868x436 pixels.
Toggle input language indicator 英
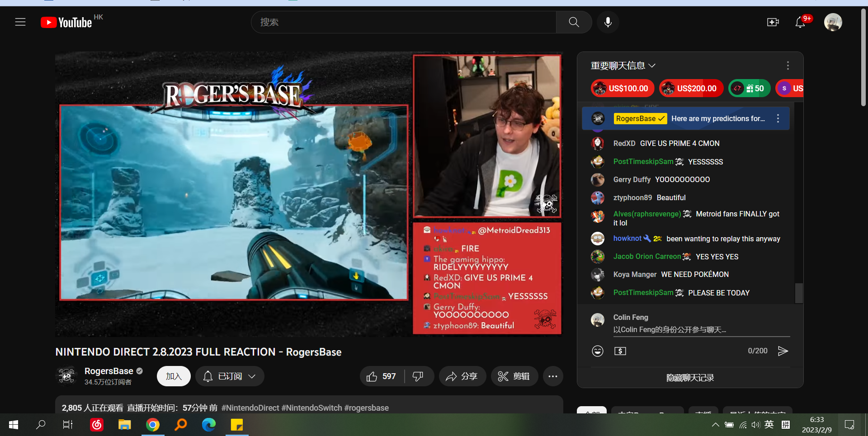[x=769, y=425]
